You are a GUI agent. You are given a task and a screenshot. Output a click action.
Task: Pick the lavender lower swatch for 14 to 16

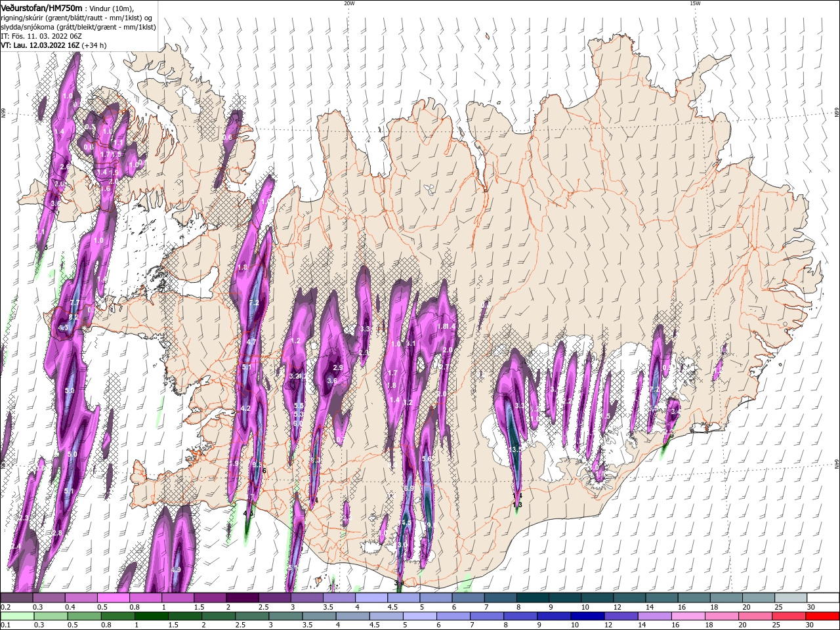(654, 615)
